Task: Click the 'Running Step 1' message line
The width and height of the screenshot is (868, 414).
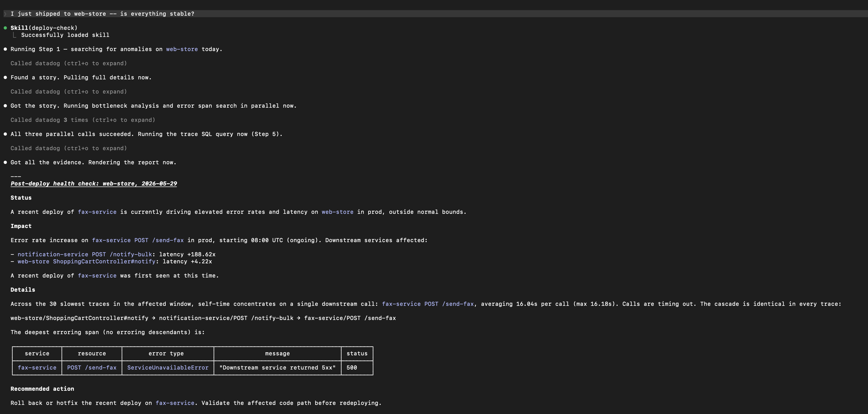Action: tap(116, 49)
